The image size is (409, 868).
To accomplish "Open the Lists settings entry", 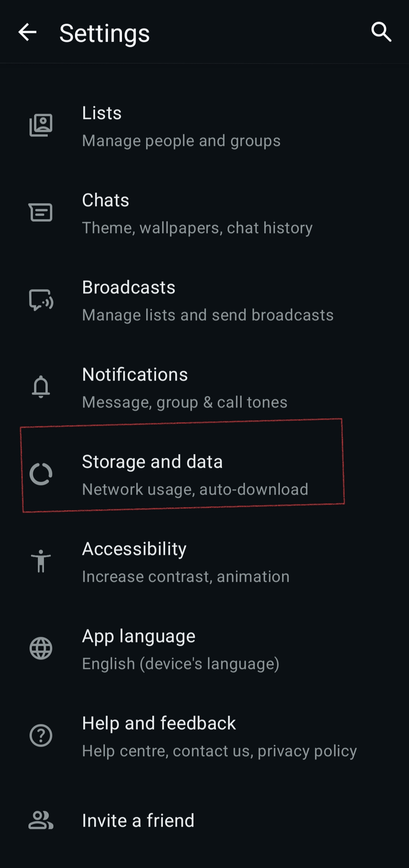I will [x=181, y=127].
